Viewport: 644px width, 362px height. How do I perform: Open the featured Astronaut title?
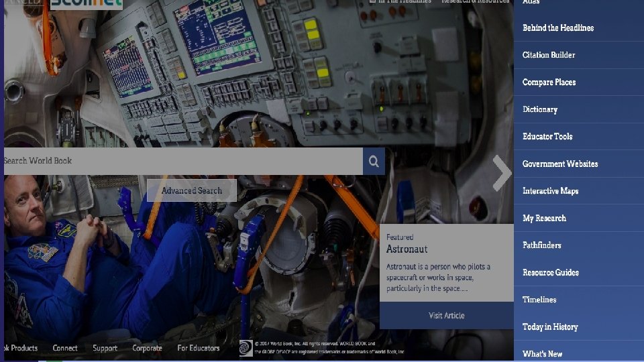tap(407, 249)
